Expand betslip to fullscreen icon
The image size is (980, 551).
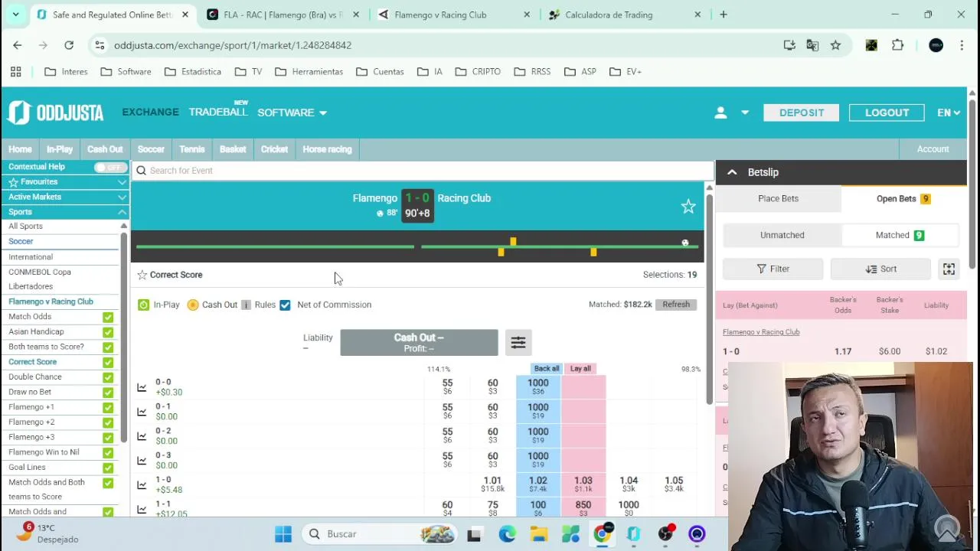coord(949,269)
